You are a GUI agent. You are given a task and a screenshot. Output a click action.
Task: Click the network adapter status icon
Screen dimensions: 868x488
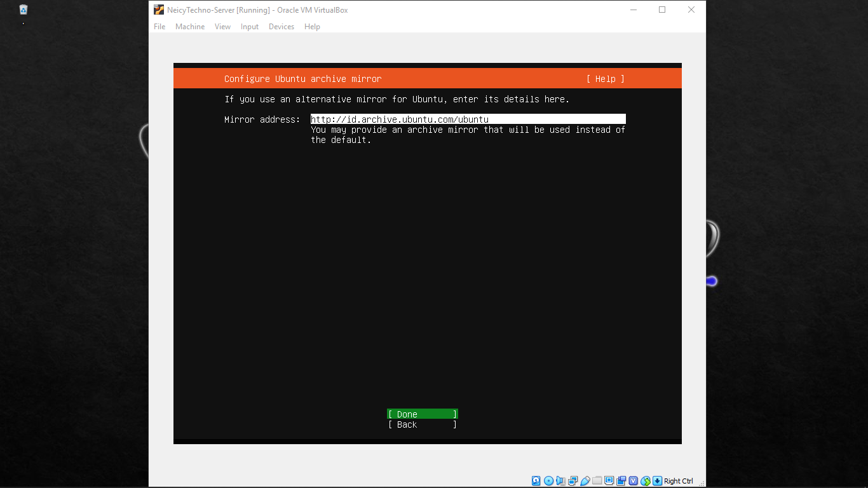coord(573,481)
